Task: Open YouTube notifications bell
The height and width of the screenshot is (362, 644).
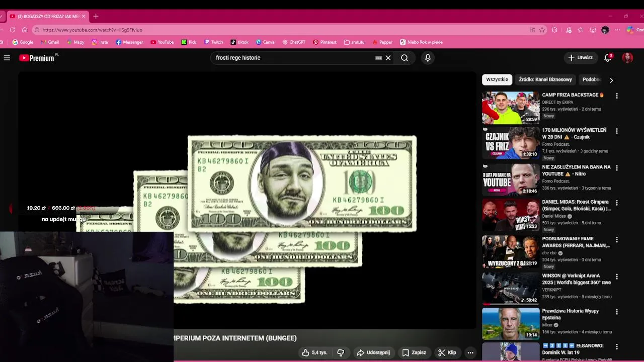Action: click(x=608, y=58)
